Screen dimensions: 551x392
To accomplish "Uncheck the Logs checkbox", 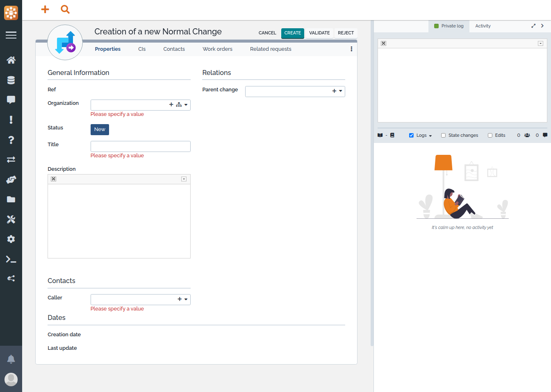I will pos(411,136).
